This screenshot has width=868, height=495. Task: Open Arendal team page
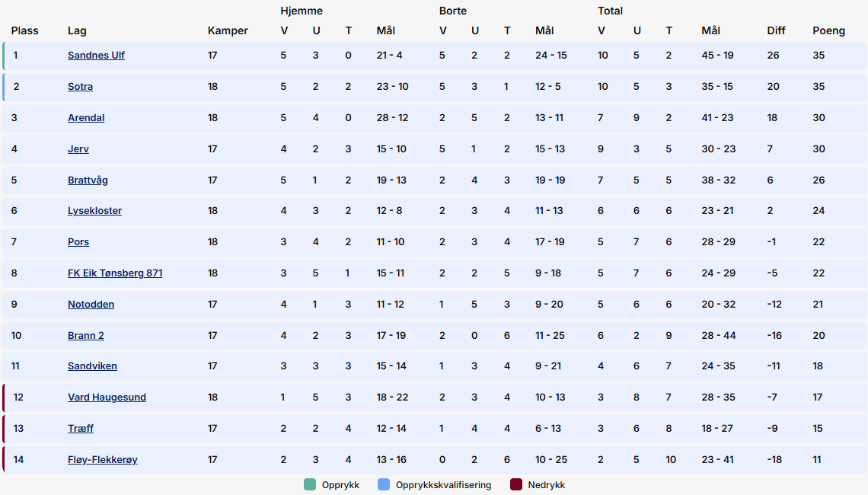point(86,118)
